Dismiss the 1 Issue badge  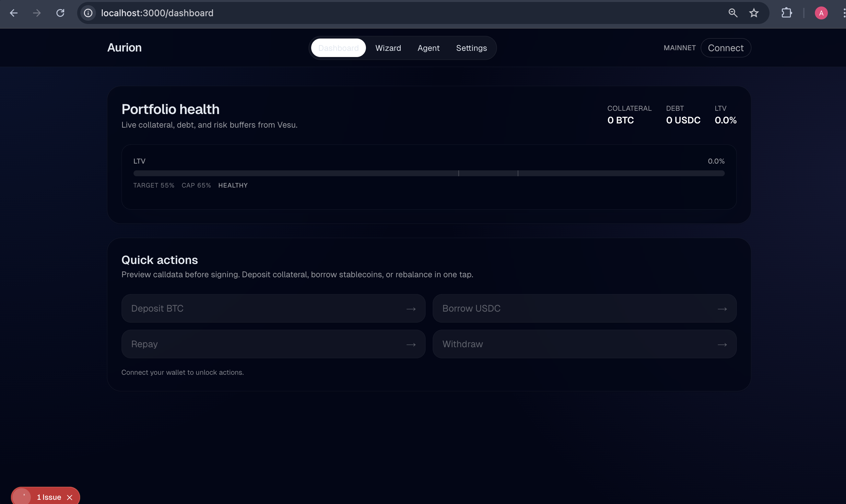tap(70, 497)
